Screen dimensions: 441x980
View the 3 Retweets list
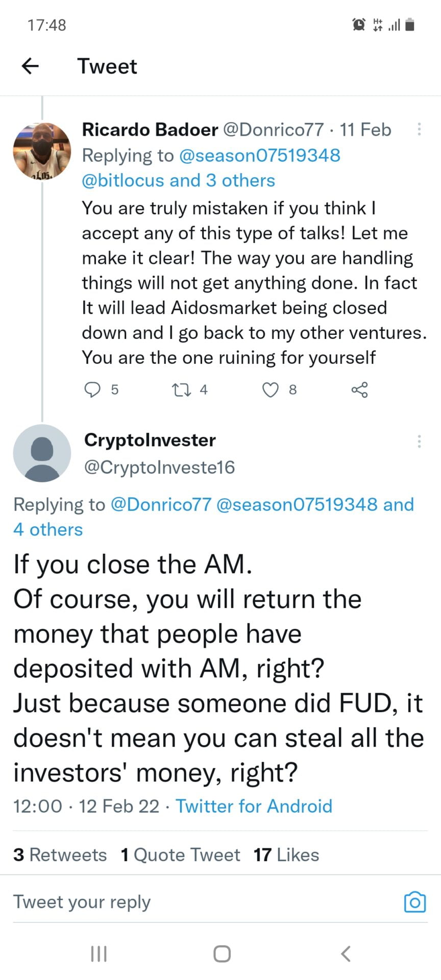(60, 854)
